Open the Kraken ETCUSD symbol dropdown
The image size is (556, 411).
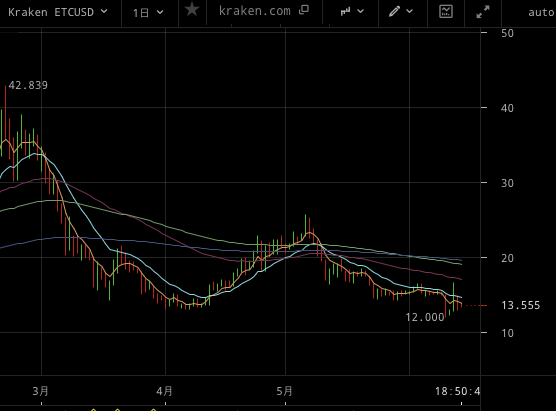58,12
